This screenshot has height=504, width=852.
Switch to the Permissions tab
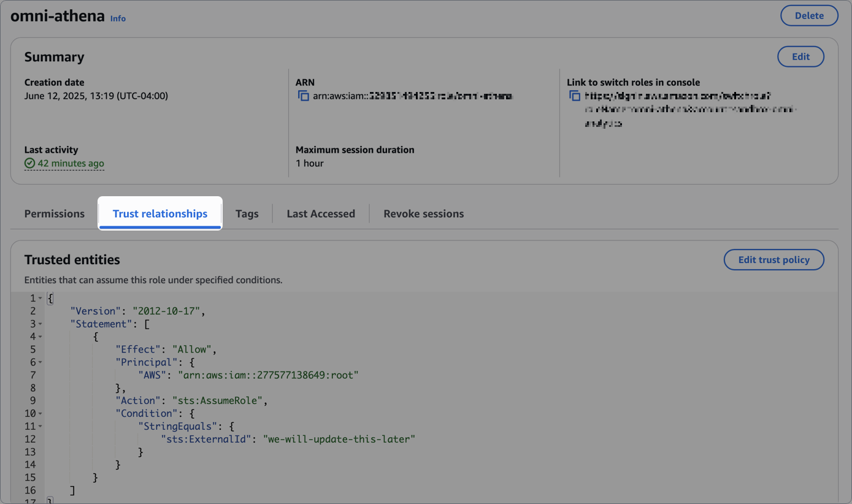[55, 214]
